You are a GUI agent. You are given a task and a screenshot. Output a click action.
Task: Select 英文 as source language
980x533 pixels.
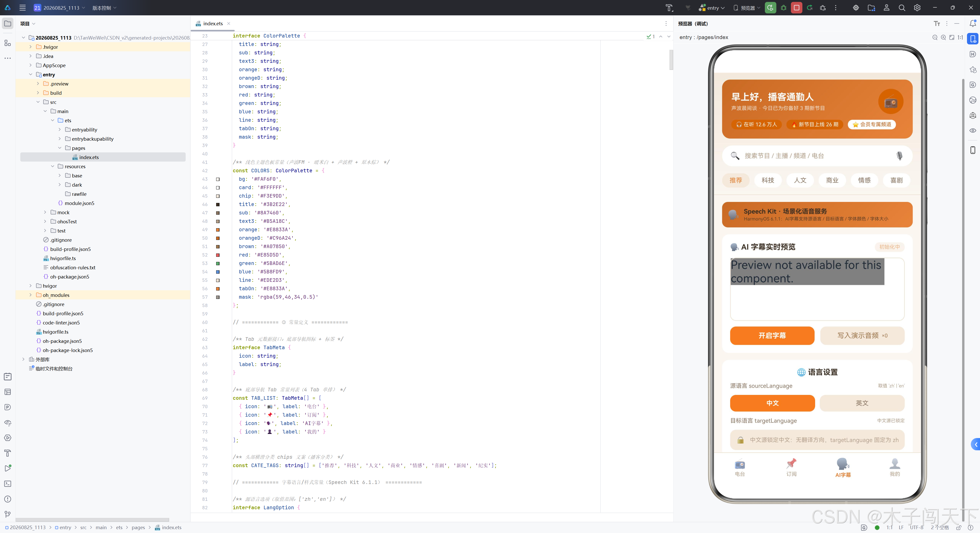(x=862, y=403)
